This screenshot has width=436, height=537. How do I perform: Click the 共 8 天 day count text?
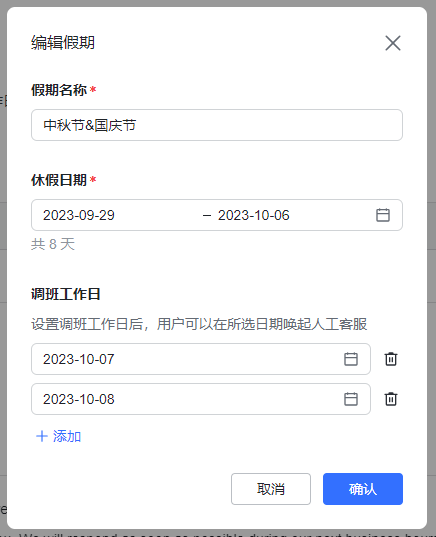point(53,244)
